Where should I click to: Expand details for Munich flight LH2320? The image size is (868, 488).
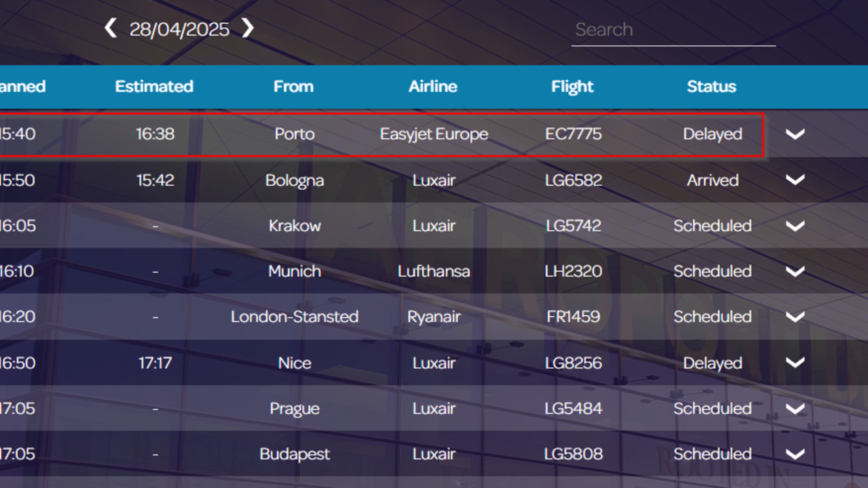[x=795, y=271]
